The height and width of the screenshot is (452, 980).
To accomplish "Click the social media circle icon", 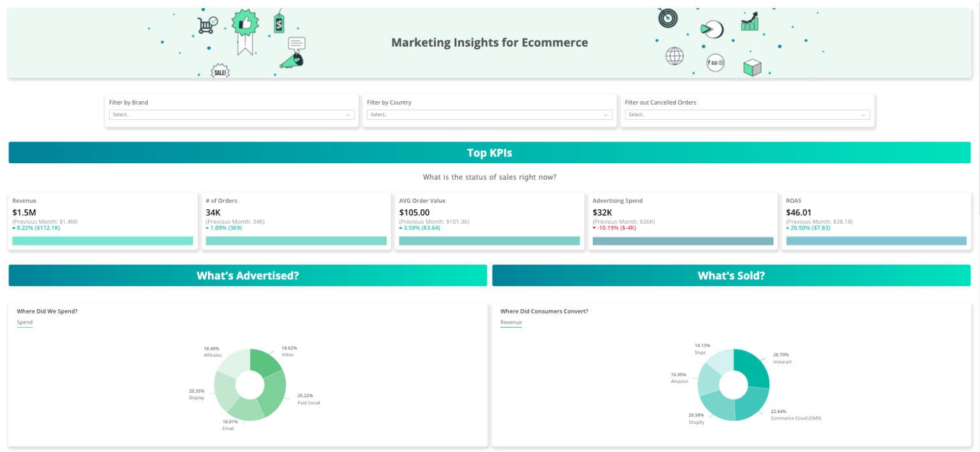I will [x=715, y=63].
